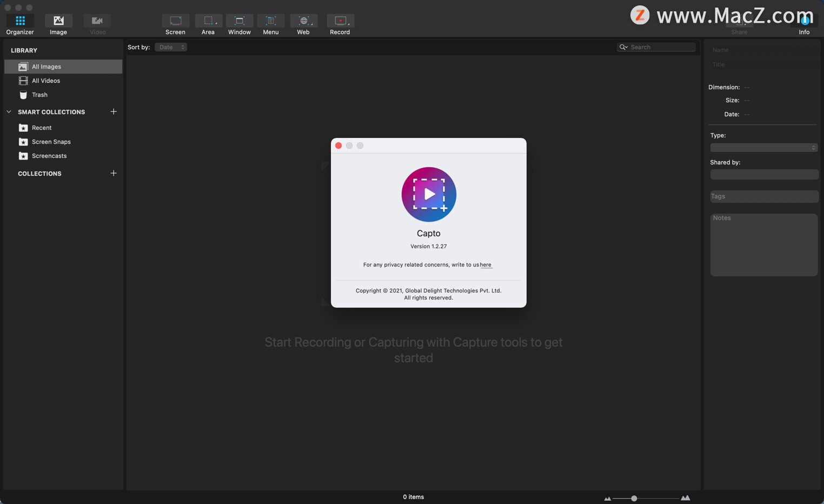Click the Name field in Info
The width and height of the screenshot is (824, 504).
[x=763, y=50]
